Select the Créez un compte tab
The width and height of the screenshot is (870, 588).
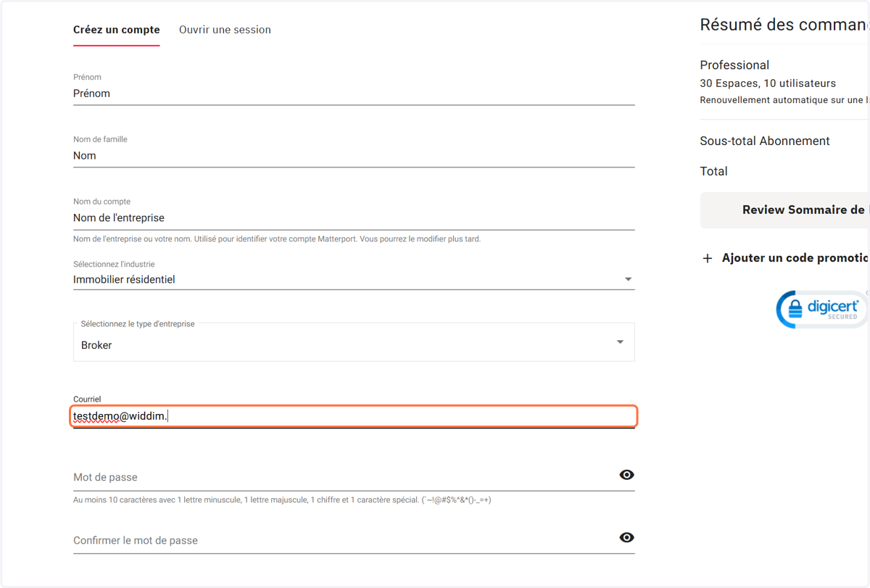pyautogui.click(x=117, y=30)
